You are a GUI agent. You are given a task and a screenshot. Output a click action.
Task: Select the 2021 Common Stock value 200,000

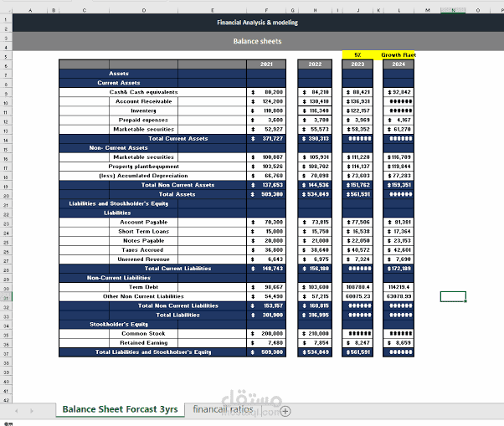(x=266, y=334)
